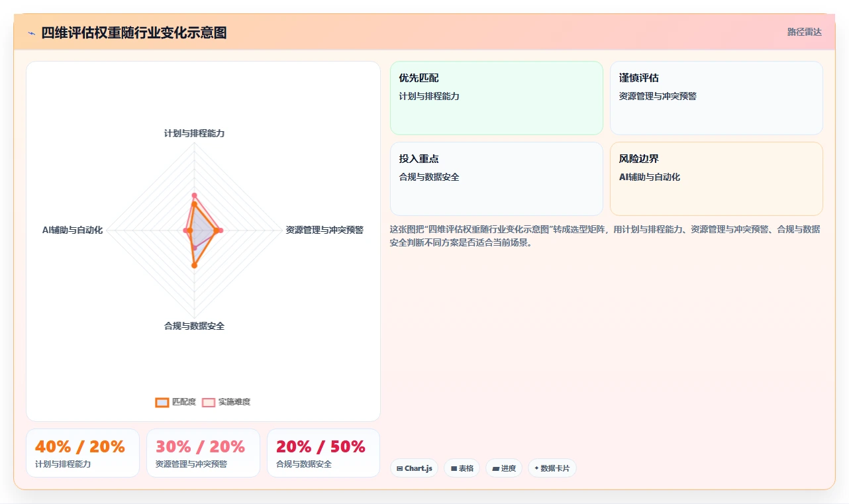
Task: Open the 投入重点 card
Action: [497, 179]
